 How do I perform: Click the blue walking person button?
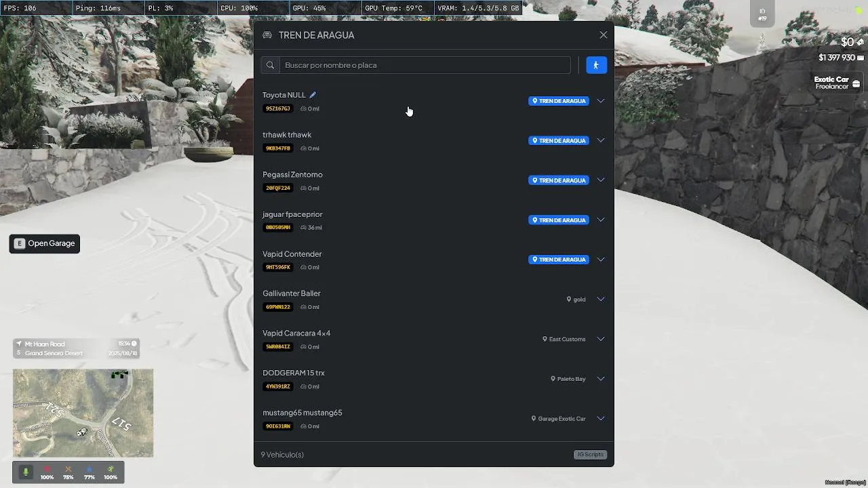pos(596,65)
